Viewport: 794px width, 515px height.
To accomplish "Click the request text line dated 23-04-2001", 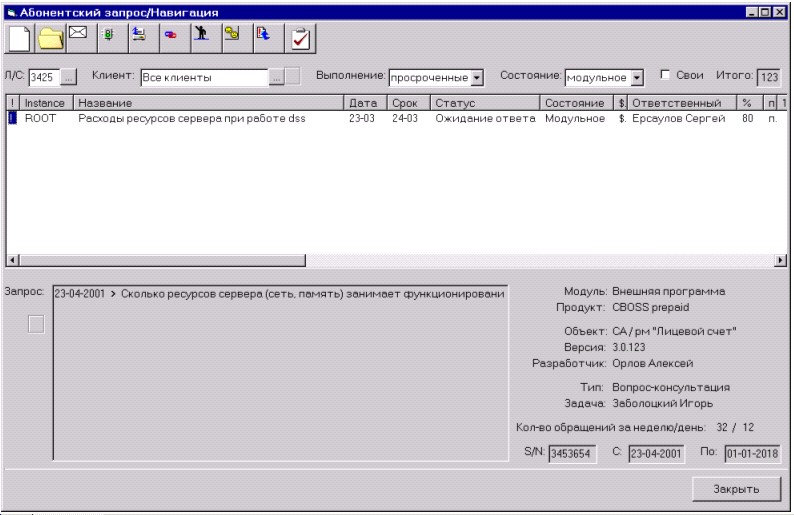I will [x=280, y=294].
